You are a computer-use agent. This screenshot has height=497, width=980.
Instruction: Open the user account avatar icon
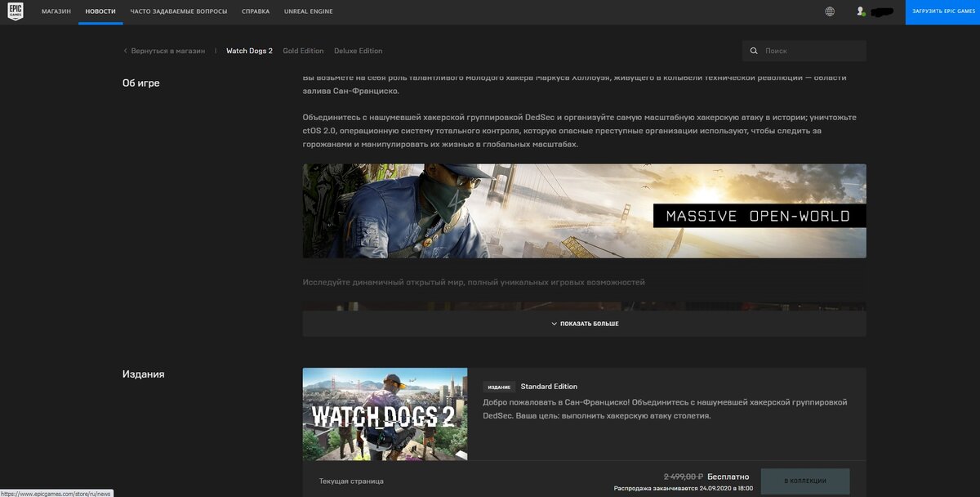pos(860,11)
